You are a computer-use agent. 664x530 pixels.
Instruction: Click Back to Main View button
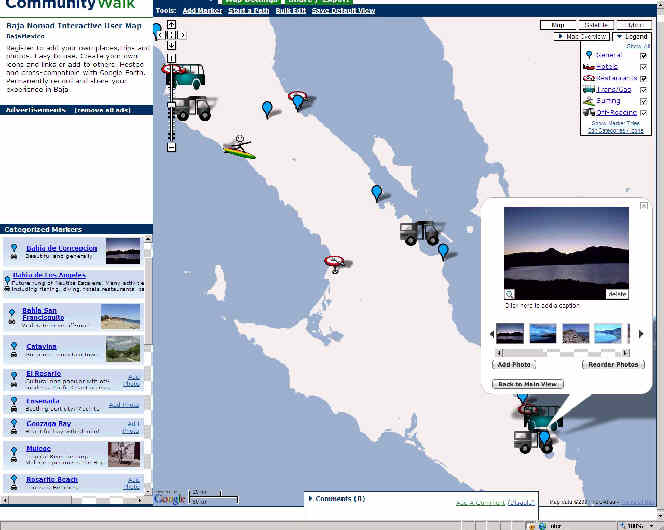tap(527, 384)
